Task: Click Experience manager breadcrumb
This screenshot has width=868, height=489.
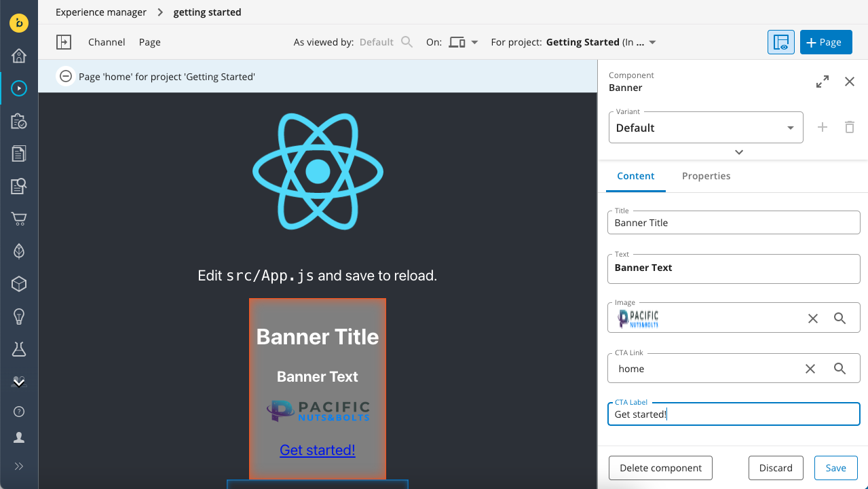Action: 101,12
